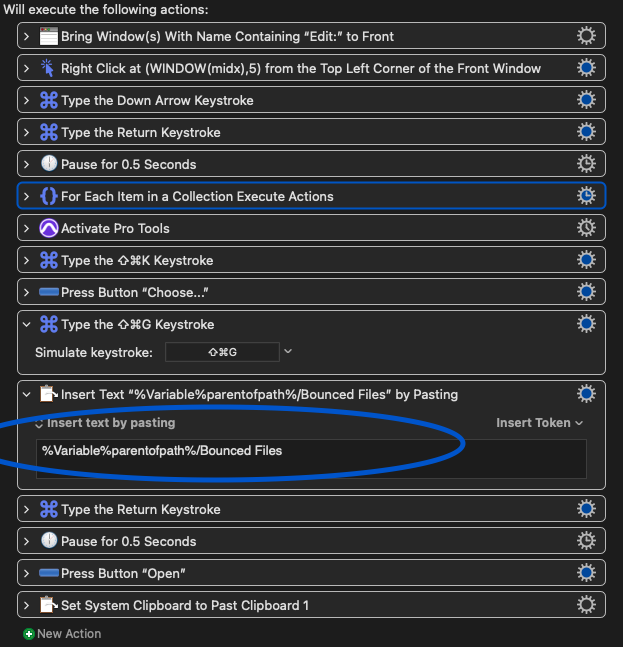Click the clock icon on first Pause action

(49, 164)
